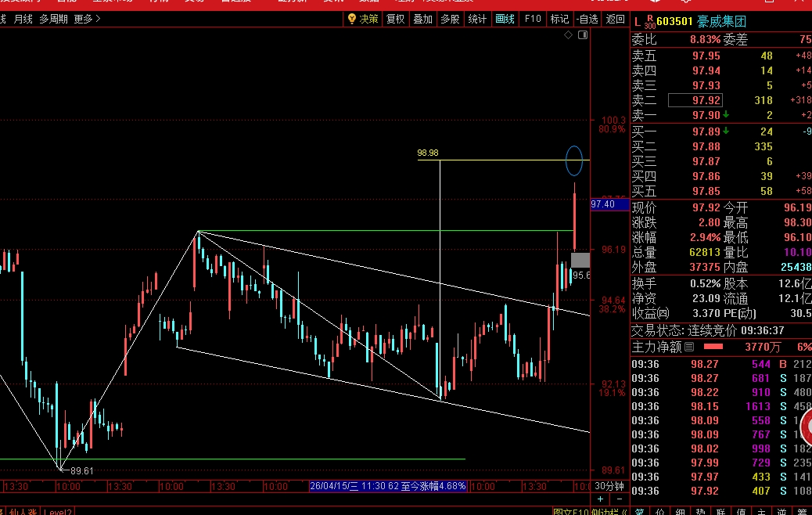
Task: Open the 主力净额 details list icon
Action: click(689, 347)
